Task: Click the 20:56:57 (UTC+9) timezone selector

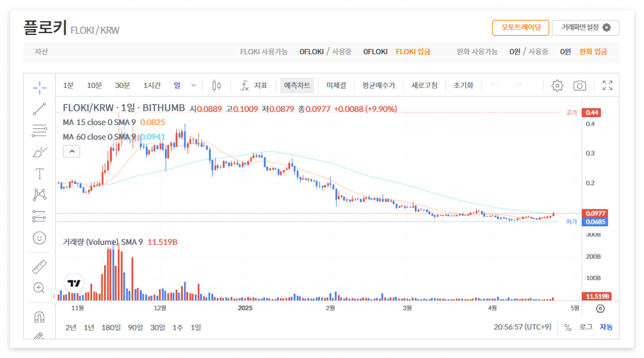Action: 523,328
